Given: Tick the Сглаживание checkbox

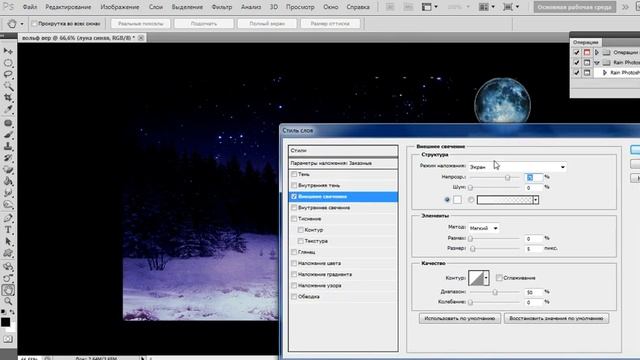Looking at the screenshot, I should tap(499, 278).
